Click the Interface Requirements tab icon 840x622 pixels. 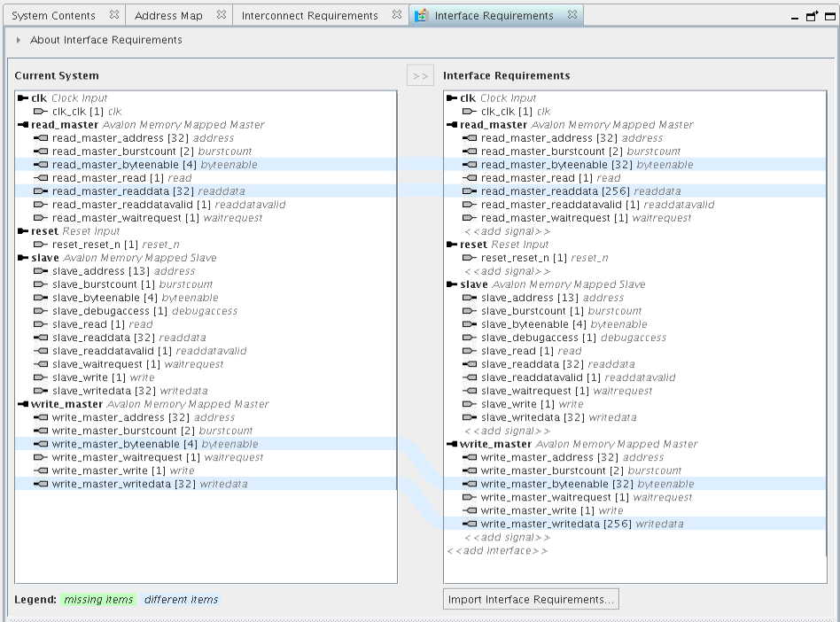coord(422,16)
